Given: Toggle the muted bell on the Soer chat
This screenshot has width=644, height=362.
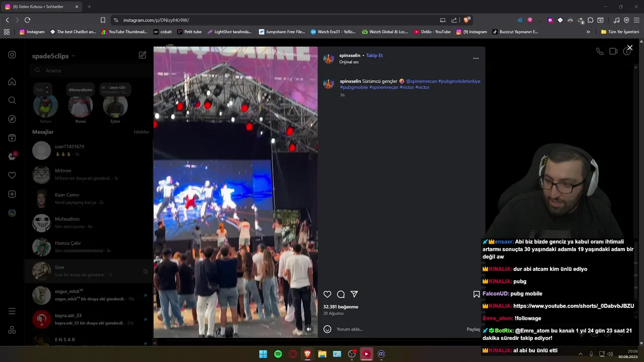Looking at the screenshot, I should tap(145, 271).
